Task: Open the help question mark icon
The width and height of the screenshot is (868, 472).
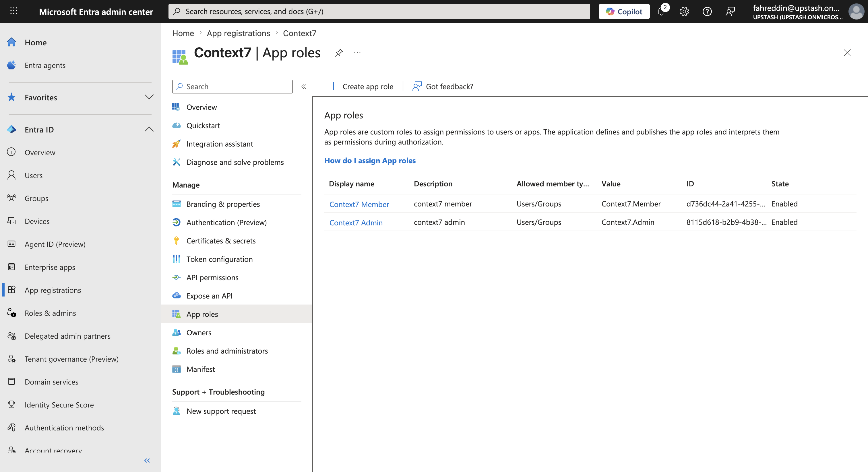Action: pos(707,11)
